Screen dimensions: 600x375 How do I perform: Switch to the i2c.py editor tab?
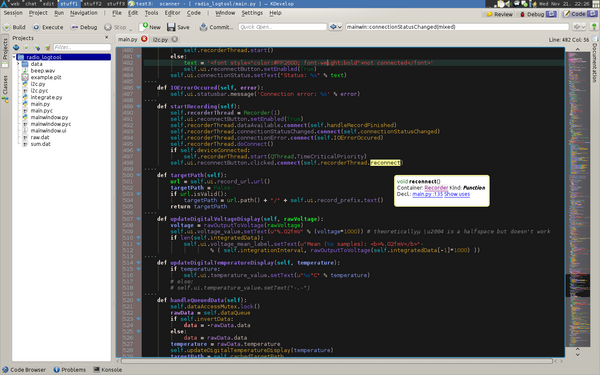pos(160,39)
